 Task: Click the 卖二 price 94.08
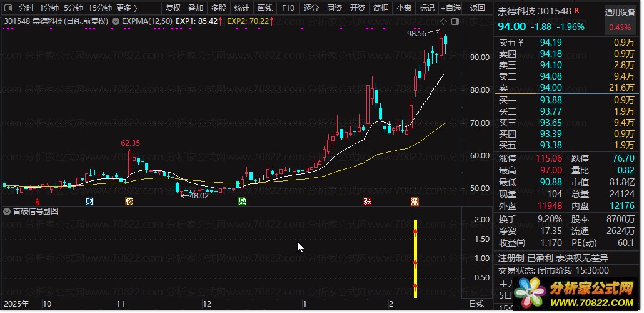point(551,76)
